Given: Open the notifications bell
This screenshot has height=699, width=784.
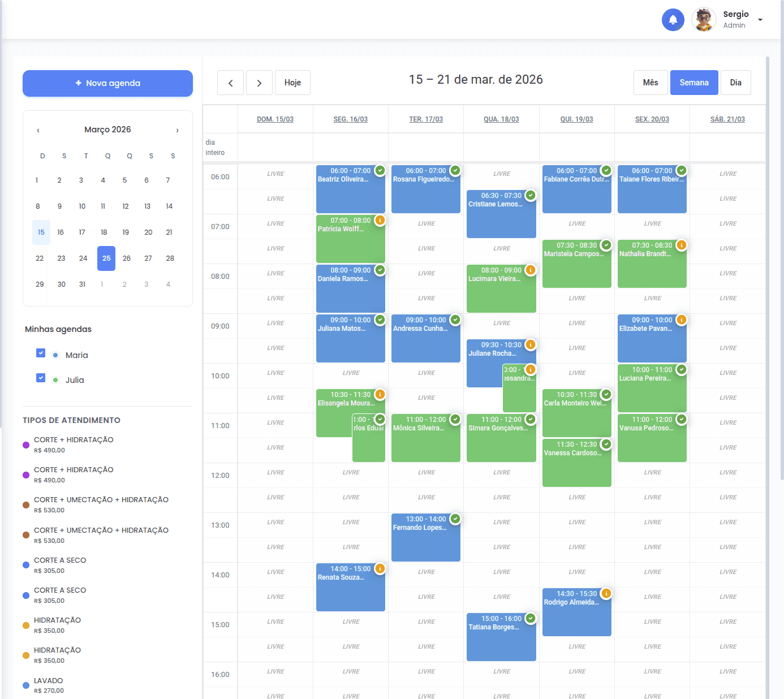Looking at the screenshot, I should click(x=673, y=20).
